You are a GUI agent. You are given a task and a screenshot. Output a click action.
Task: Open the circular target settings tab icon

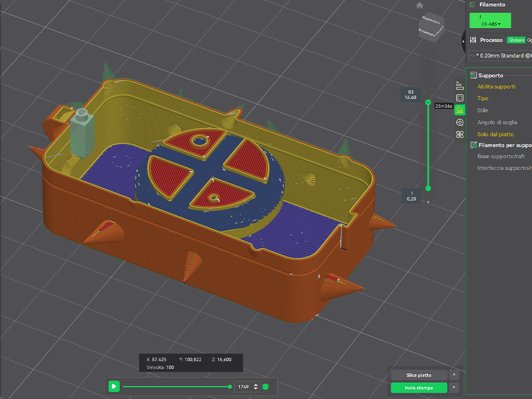[459, 122]
